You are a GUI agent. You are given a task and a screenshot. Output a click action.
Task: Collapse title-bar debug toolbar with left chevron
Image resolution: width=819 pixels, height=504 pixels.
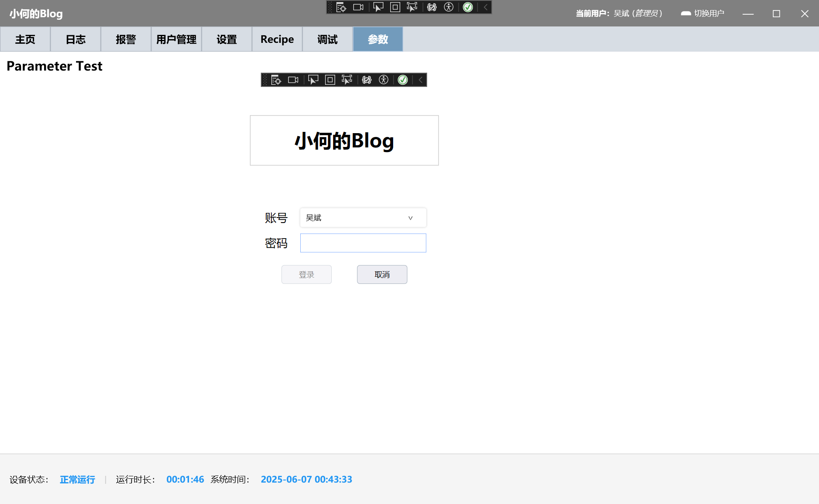486,7
